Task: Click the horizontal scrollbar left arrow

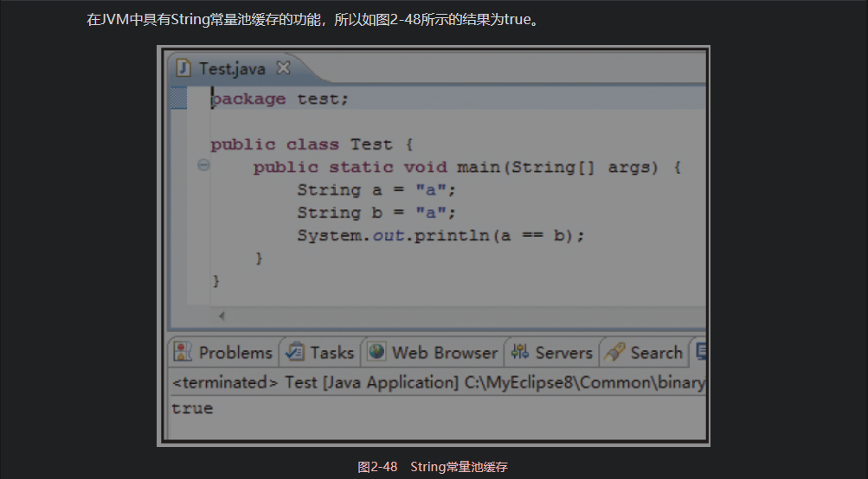Action: click(222, 316)
